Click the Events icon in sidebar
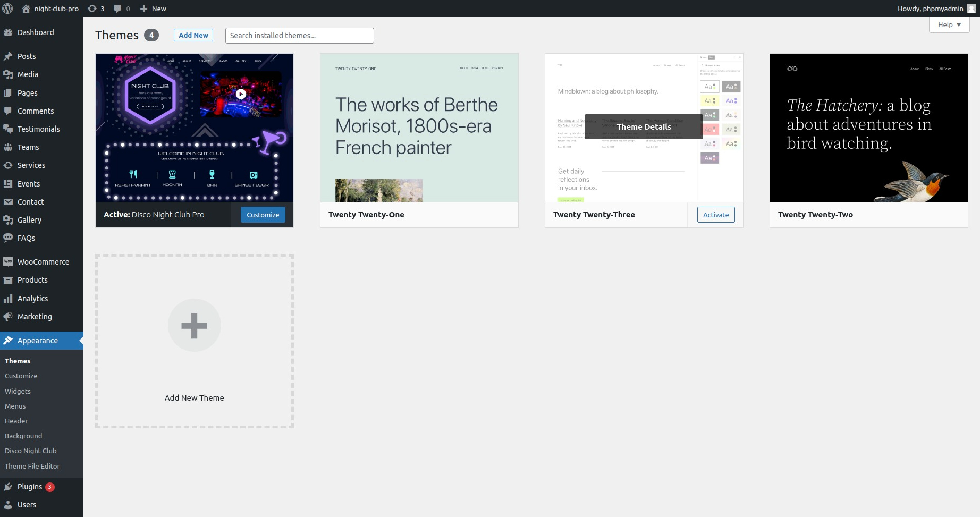The image size is (980, 517). (8, 184)
